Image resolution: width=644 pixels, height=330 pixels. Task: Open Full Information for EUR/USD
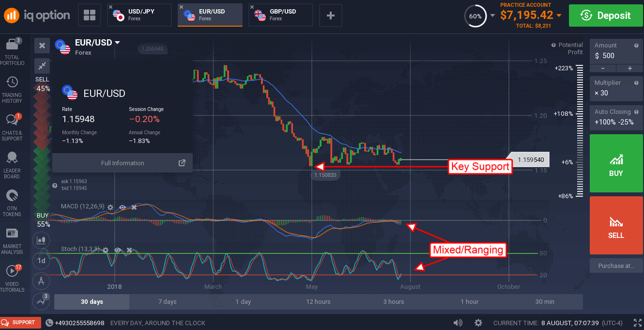click(x=123, y=163)
